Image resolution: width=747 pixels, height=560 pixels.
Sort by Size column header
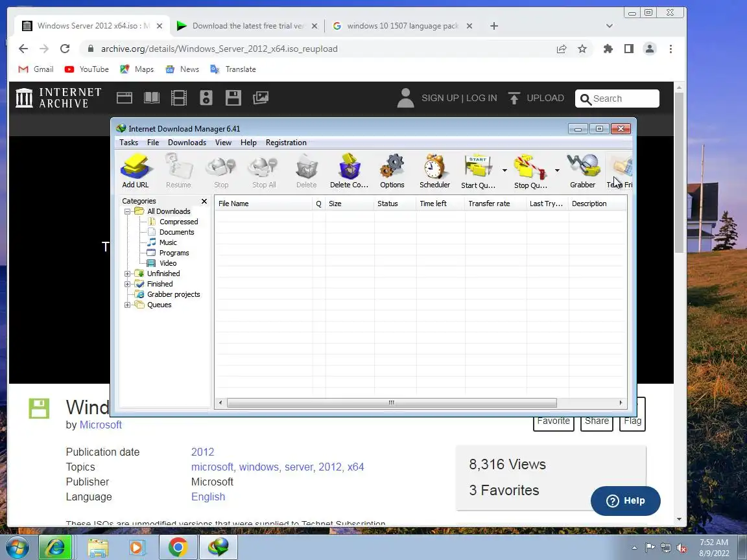350,204
